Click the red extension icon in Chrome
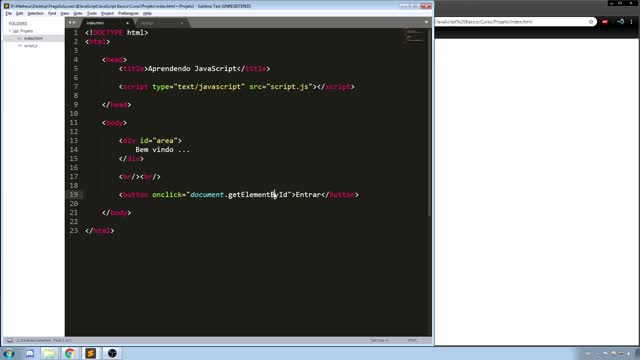Image resolution: width=640 pixels, height=360 pixels. coord(605,22)
